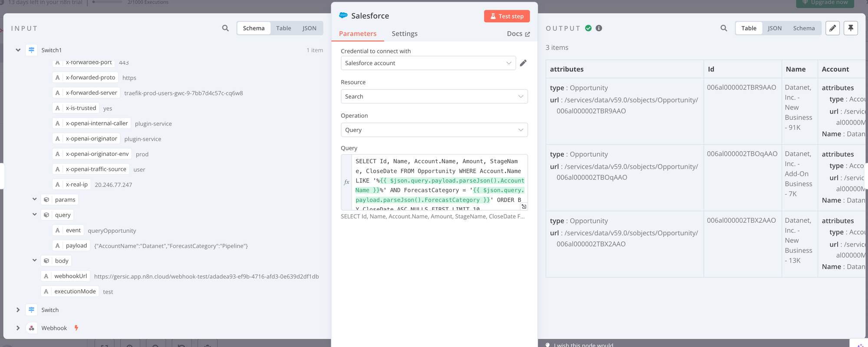Viewport: 868px width, 347px height.
Task: Run the Test step button
Action: [x=507, y=16]
